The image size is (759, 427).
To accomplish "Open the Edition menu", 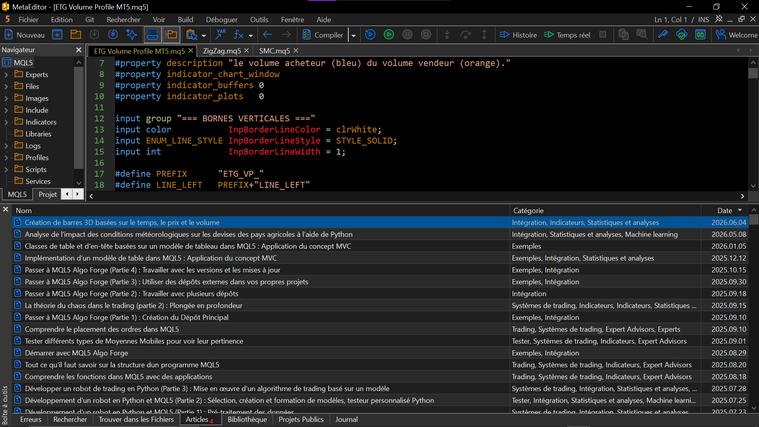I will [61, 19].
